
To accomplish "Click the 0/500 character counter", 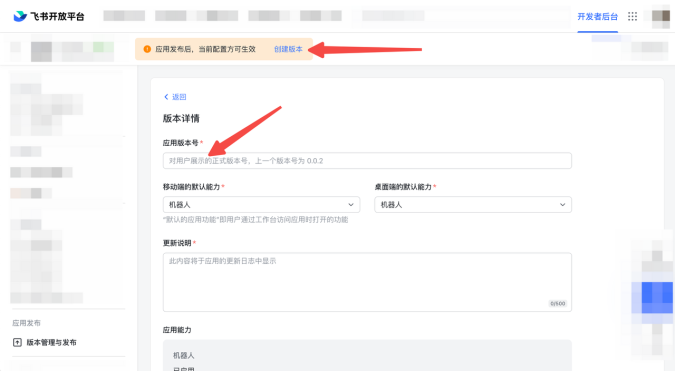I will tap(558, 303).
